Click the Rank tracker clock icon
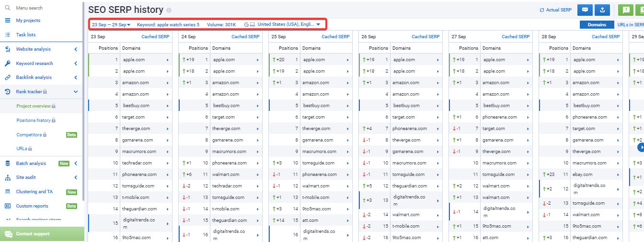The height and width of the screenshot is (242, 644). (7, 91)
